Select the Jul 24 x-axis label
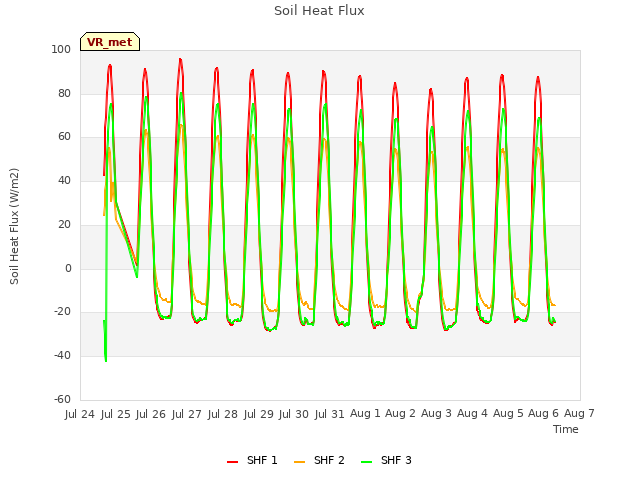The height and width of the screenshot is (480, 640). [80, 414]
